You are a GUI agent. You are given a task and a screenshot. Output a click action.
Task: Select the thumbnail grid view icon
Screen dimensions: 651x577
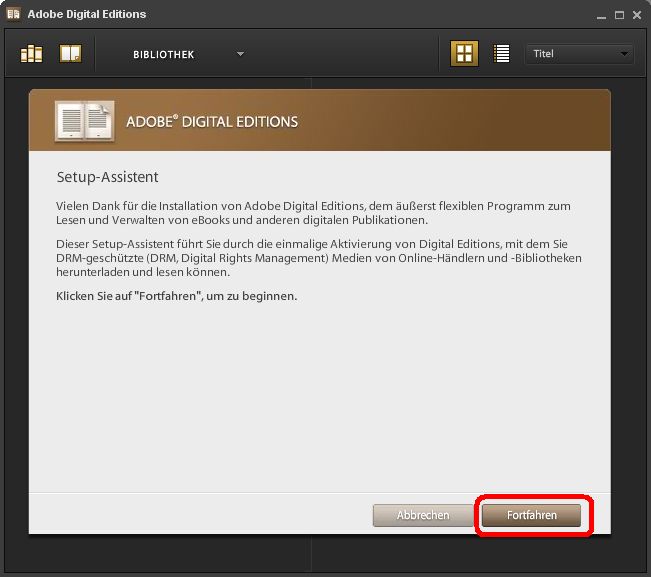point(464,54)
